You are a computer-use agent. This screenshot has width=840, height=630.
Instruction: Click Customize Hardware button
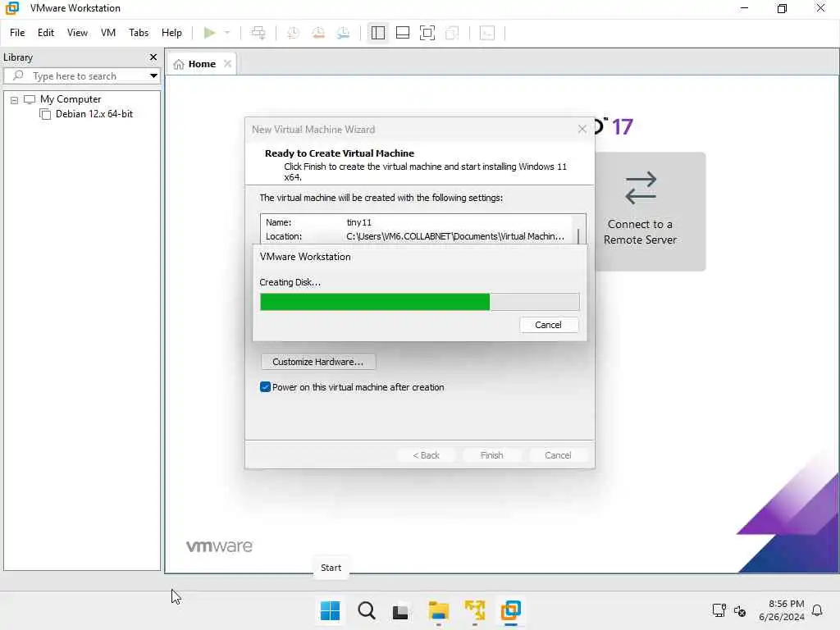(318, 362)
